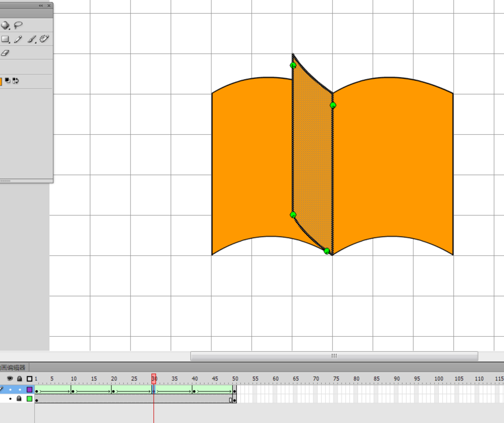The image size is (504, 423).
Task: Click frame number 75 on the timeline ruler
Action: click(336, 379)
